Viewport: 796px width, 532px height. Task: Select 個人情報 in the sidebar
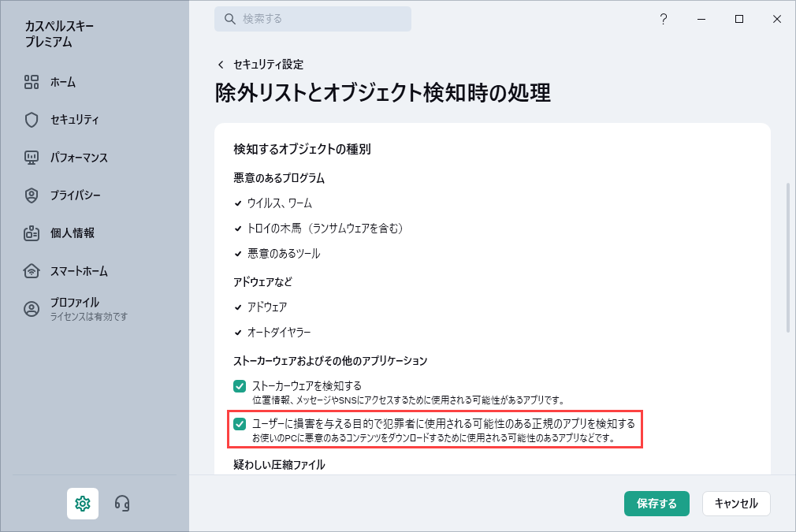[x=72, y=233]
